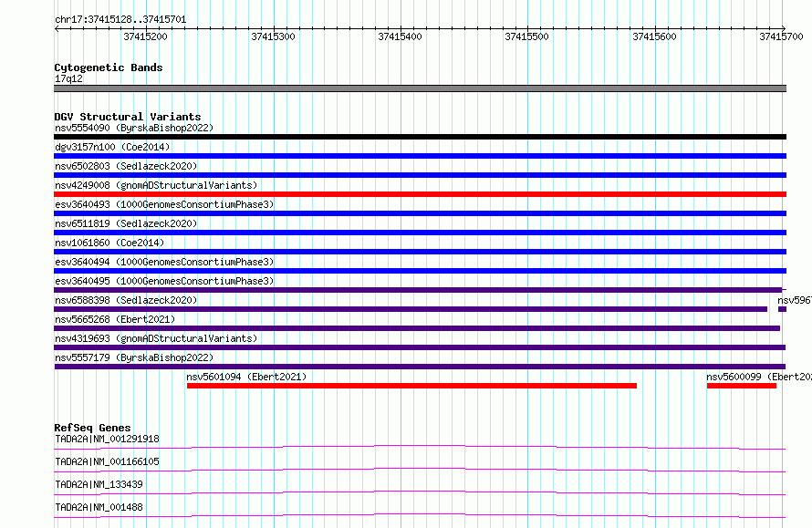Viewport: 812px width, 528px height.
Task: Click the short red bar under nsv5600099
Action: (742, 386)
